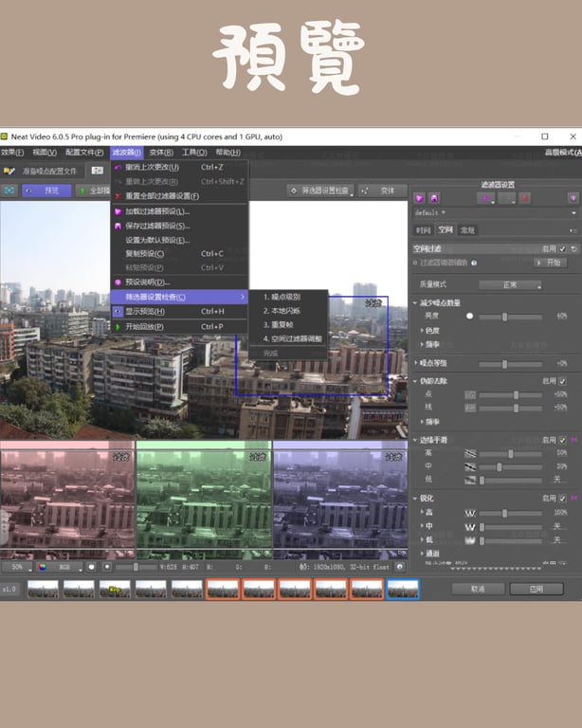582x728 pixels.
Task: Click the medium edge smoothing icon beside 中
Action: click(470, 466)
